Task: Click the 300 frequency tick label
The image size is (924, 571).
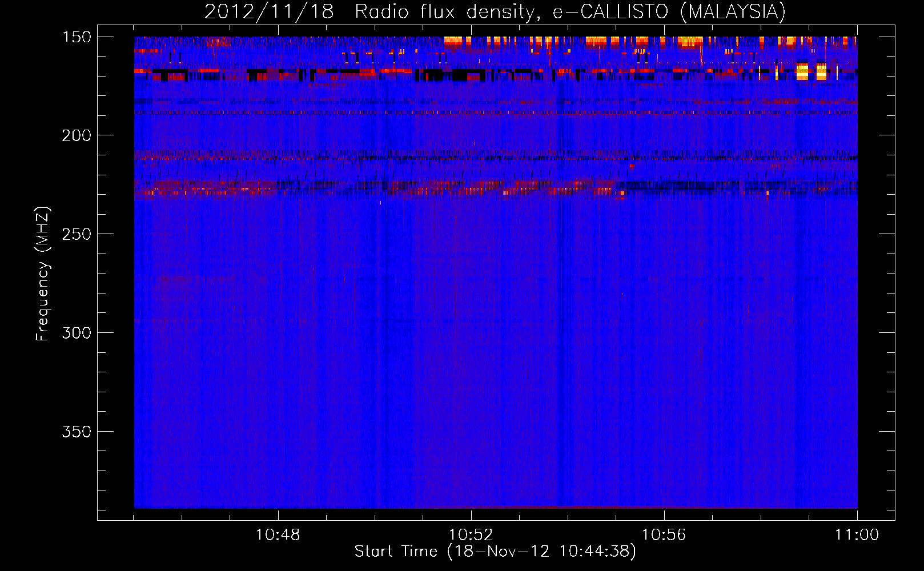Action: pyautogui.click(x=77, y=333)
